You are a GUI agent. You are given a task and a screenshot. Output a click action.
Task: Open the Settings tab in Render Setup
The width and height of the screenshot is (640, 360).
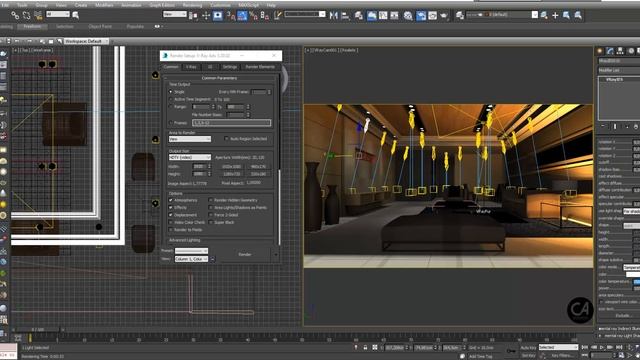pos(229,67)
